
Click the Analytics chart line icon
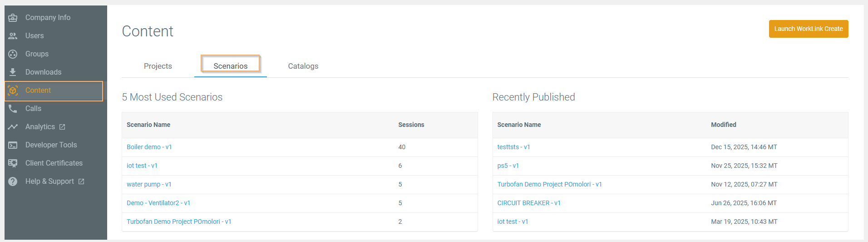coord(13,127)
